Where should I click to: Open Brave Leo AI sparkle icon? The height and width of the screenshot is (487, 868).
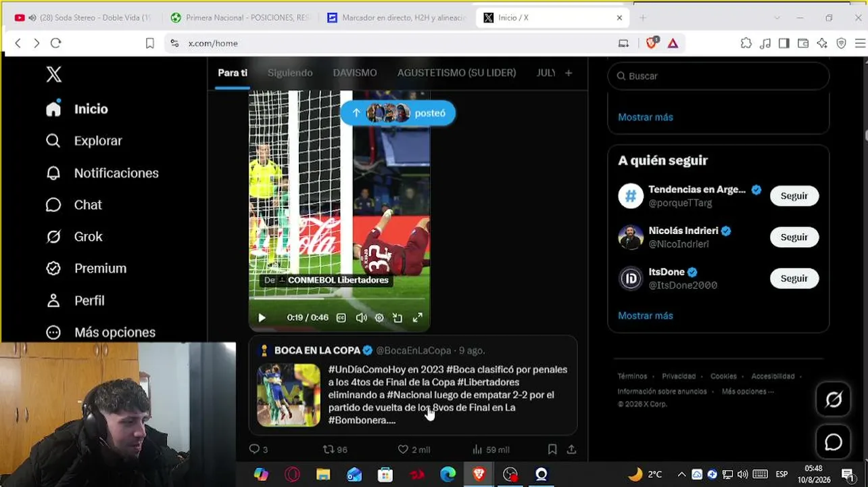[x=822, y=43]
